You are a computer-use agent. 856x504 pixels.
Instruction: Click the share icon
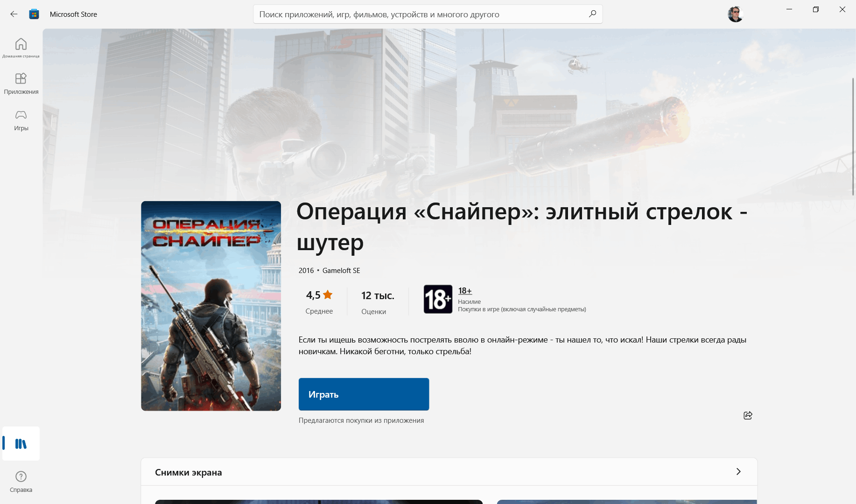[x=748, y=415]
